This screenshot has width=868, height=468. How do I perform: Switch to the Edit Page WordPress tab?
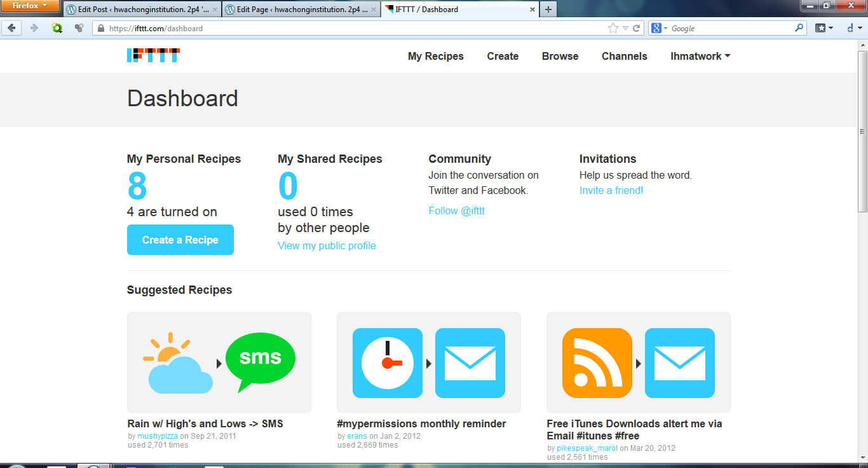pyautogui.click(x=301, y=10)
